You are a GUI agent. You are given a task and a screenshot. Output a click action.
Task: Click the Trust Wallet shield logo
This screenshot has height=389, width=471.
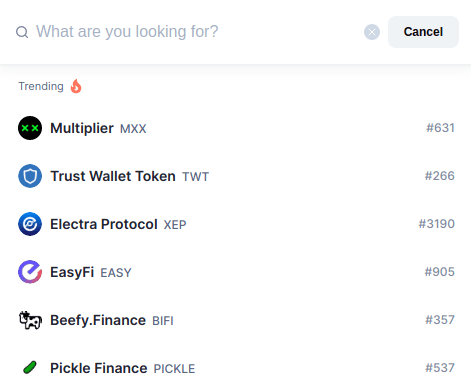(x=30, y=176)
